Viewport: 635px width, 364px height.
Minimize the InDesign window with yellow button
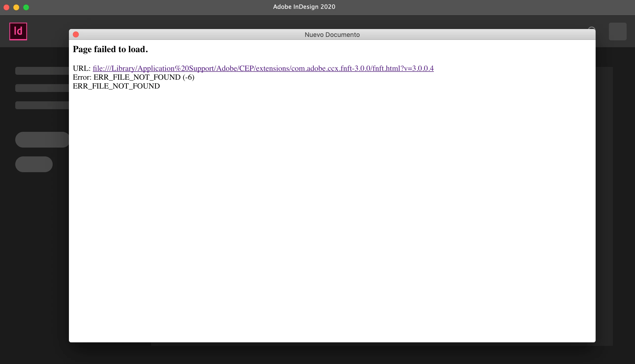(x=16, y=7)
